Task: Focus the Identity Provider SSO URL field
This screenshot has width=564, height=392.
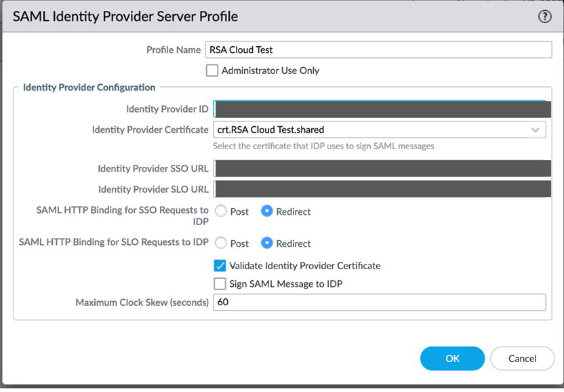Action: 380,168
